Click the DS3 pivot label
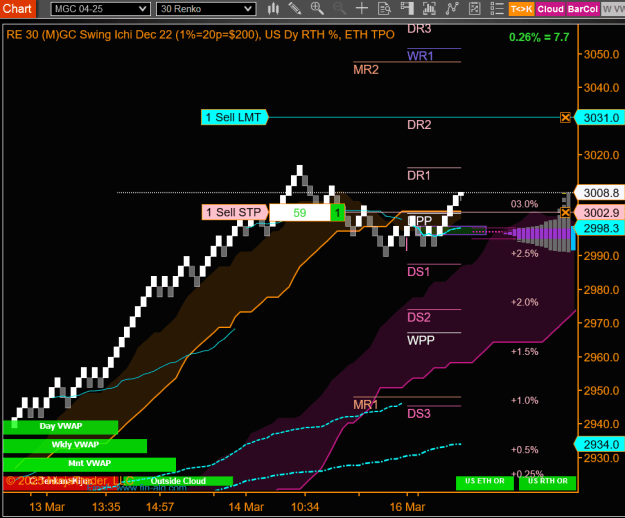The image size is (625, 518). coord(419,414)
